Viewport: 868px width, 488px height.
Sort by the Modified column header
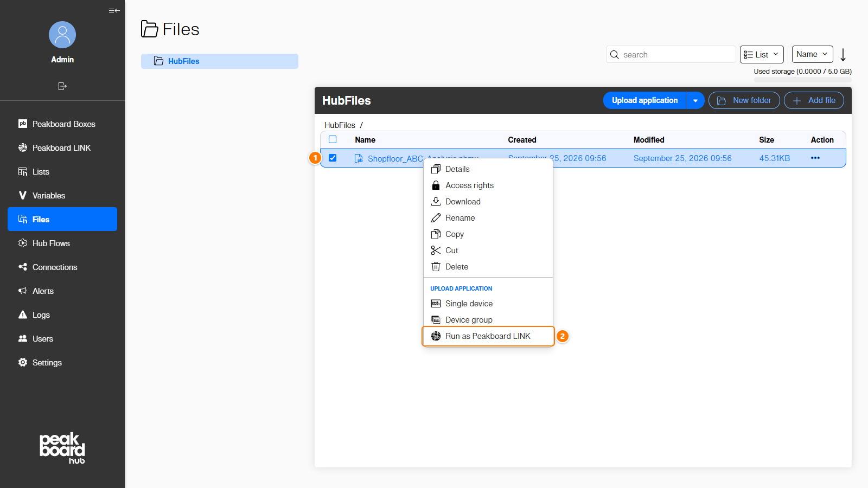(x=649, y=140)
